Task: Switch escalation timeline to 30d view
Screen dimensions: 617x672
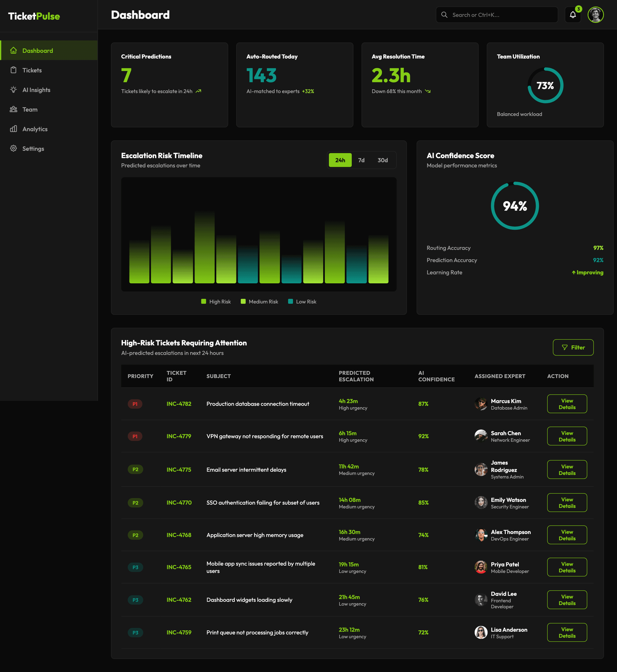Action: pyautogui.click(x=382, y=160)
